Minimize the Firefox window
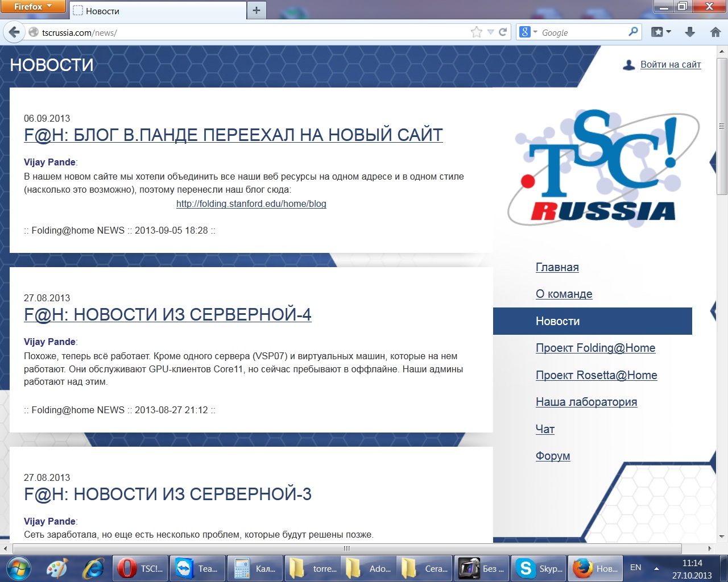This screenshot has height=582, width=728. 664,7
